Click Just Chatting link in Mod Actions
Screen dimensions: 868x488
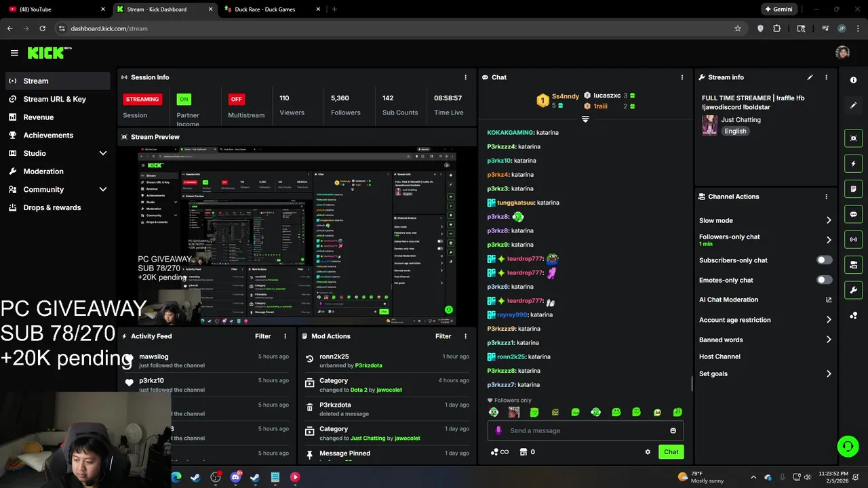pyautogui.click(x=368, y=438)
